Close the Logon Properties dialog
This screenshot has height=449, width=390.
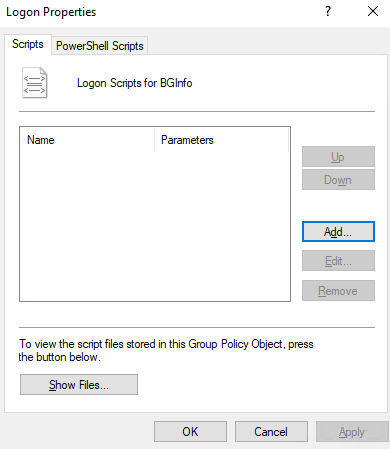coord(373,12)
